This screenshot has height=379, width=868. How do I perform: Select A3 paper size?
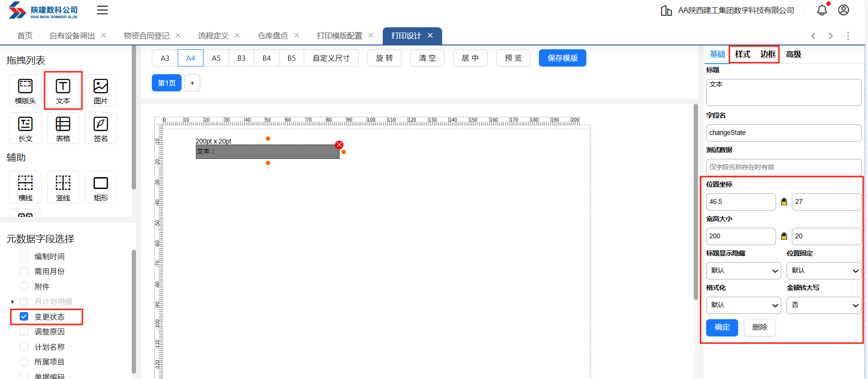coord(165,58)
